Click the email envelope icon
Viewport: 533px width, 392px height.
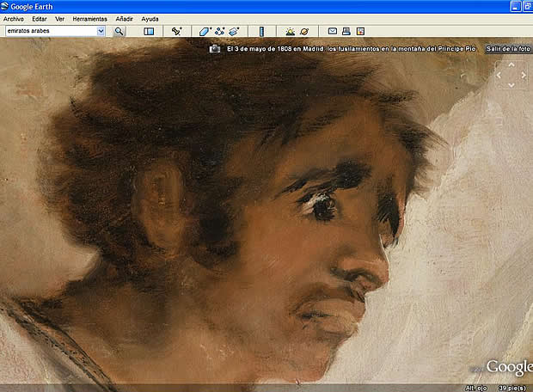332,31
